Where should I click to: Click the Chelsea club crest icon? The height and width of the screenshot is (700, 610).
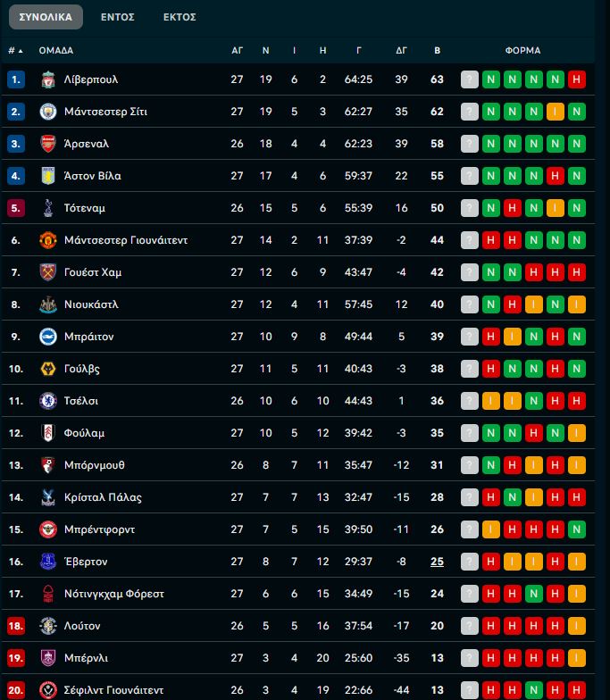point(48,401)
